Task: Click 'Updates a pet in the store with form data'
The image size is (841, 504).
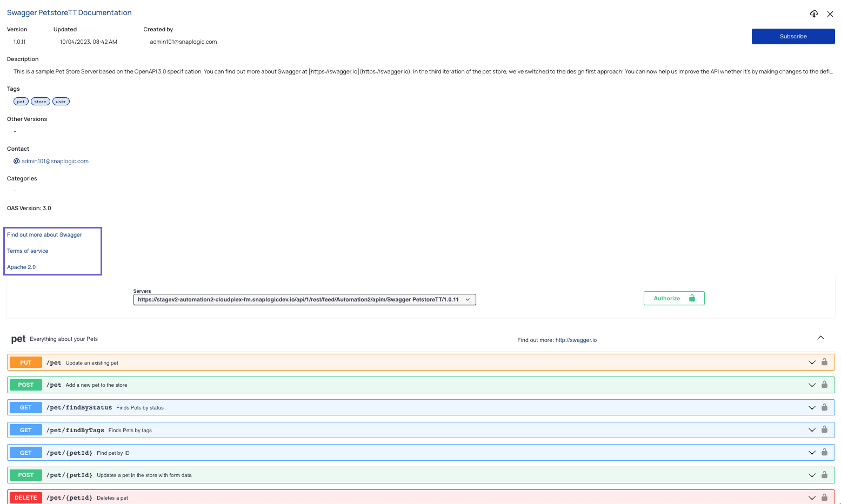Action: tap(144, 475)
